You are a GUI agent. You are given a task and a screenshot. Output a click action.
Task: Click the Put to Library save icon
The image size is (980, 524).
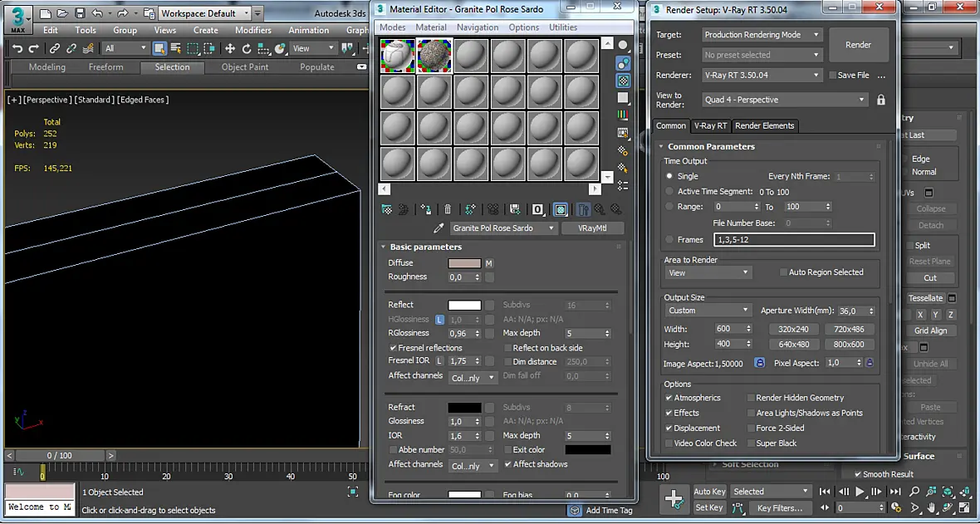(x=514, y=209)
